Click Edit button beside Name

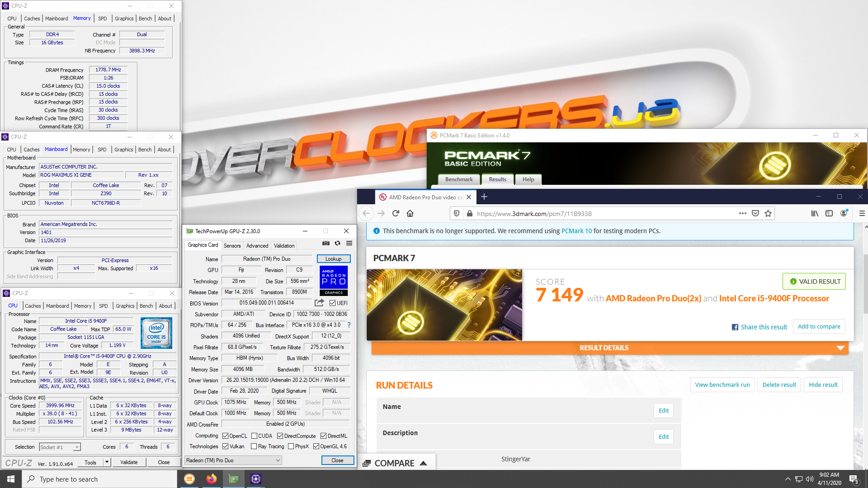(664, 411)
